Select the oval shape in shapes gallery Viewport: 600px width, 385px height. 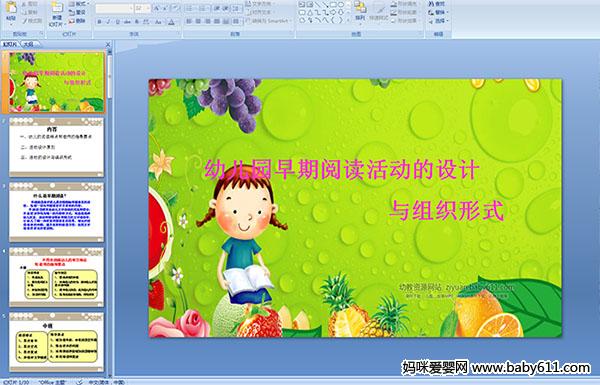coord(341,5)
